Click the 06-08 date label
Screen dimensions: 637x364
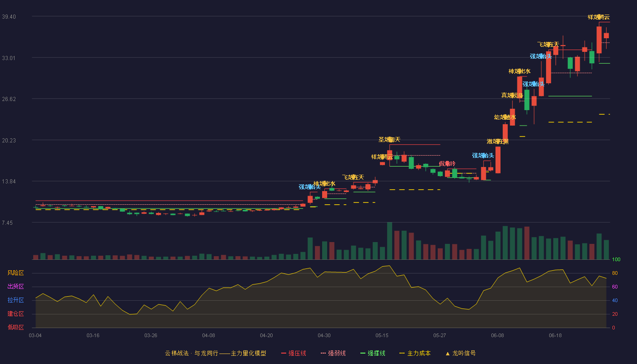497,335
